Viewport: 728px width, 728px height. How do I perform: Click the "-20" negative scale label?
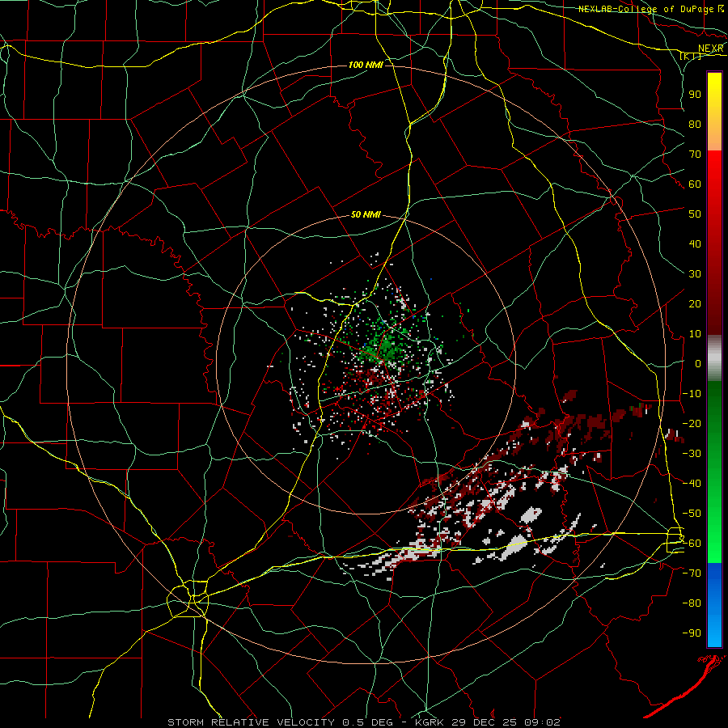coord(692,423)
